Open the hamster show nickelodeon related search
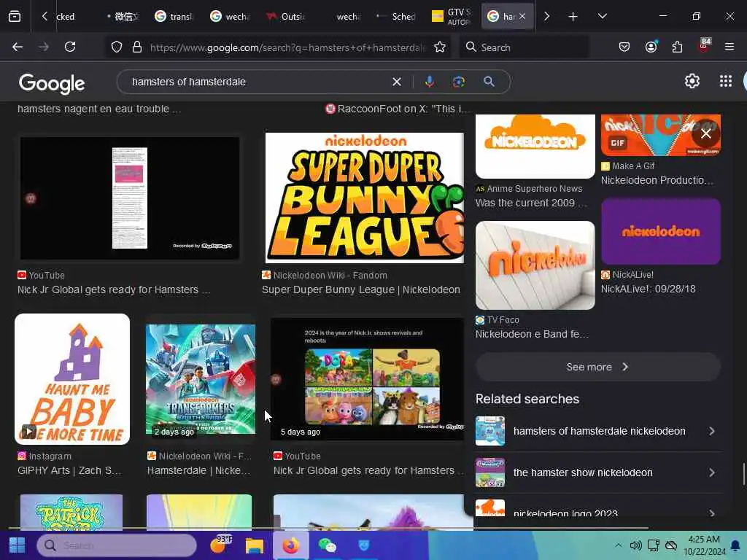747x560 pixels. pyautogui.click(x=597, y=472)
